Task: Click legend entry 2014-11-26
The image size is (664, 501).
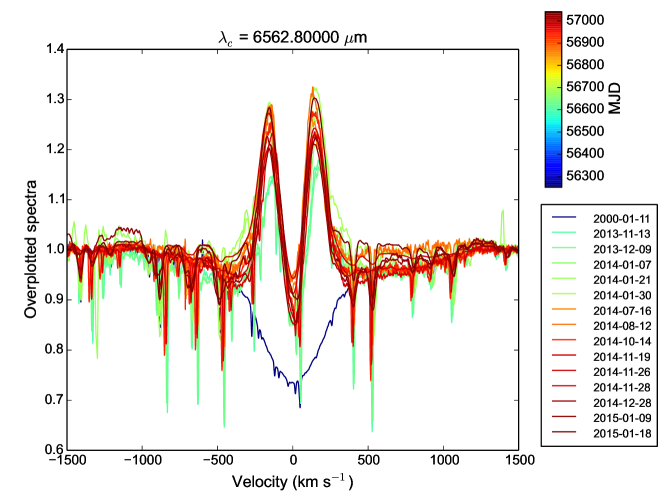Action: [x=622, y=372]
